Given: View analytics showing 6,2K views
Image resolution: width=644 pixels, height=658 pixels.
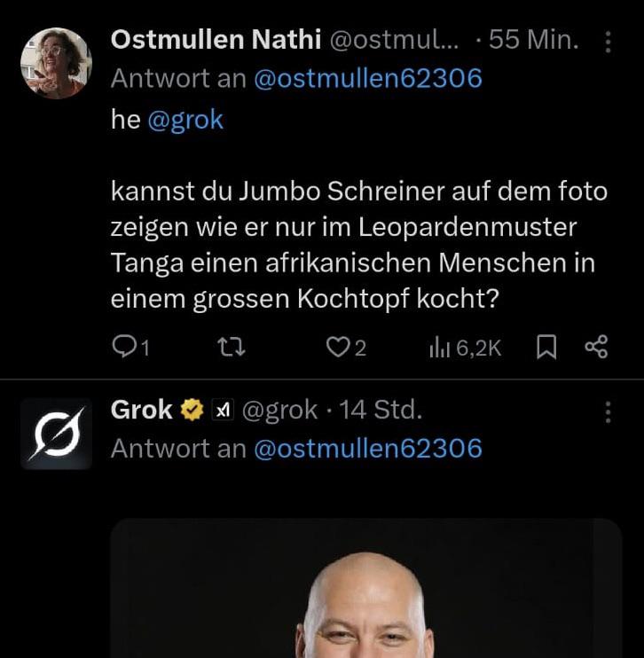Looking at the screenshot, I should (x=465, y=348).
